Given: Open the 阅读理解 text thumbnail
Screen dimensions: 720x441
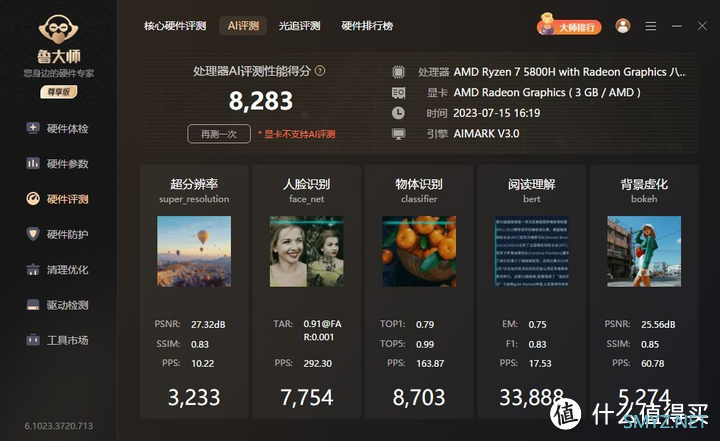Looking at the screenshot, I should coord(531,251).
